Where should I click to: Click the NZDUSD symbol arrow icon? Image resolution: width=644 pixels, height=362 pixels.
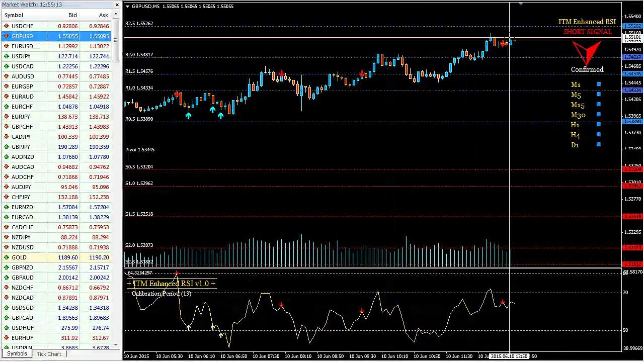[6, 247]
